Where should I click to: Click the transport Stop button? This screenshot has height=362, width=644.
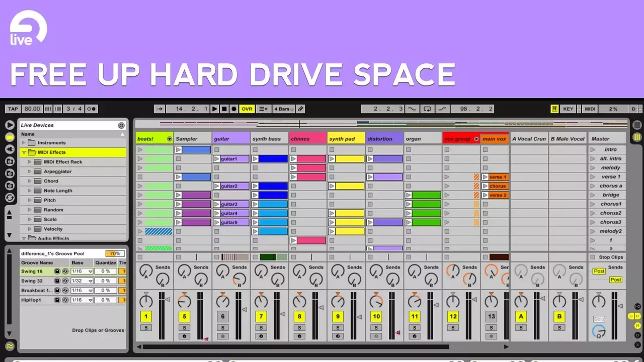[x=224, y=109]
